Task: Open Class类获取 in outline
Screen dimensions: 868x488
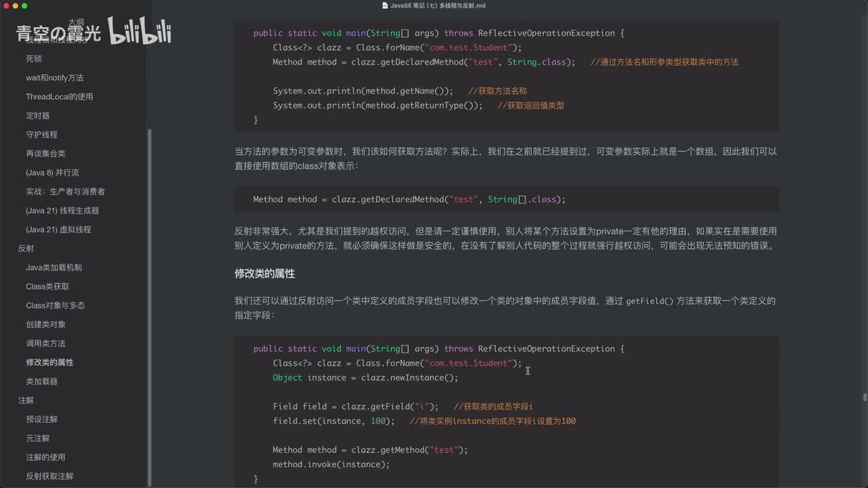Action: tap(47, 287)
